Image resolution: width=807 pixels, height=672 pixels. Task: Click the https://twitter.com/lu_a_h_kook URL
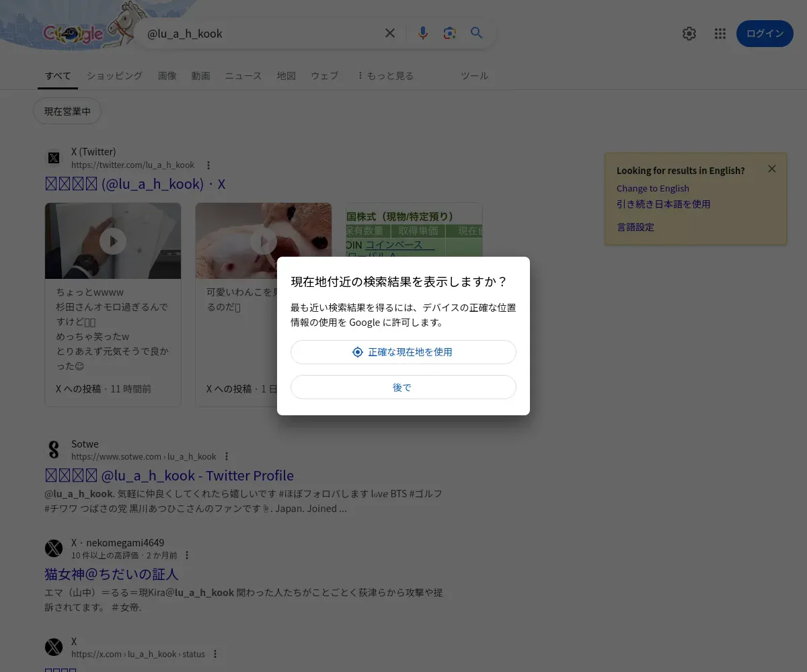(132, 165)
